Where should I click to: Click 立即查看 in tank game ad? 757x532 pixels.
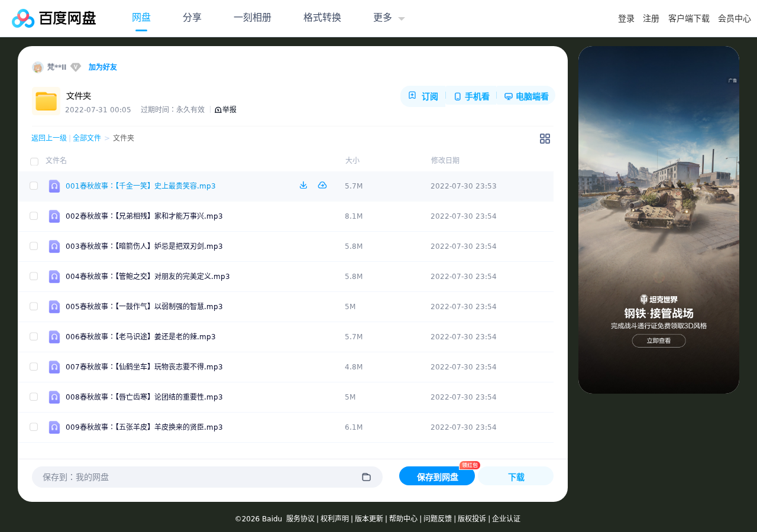click(659, 340)
